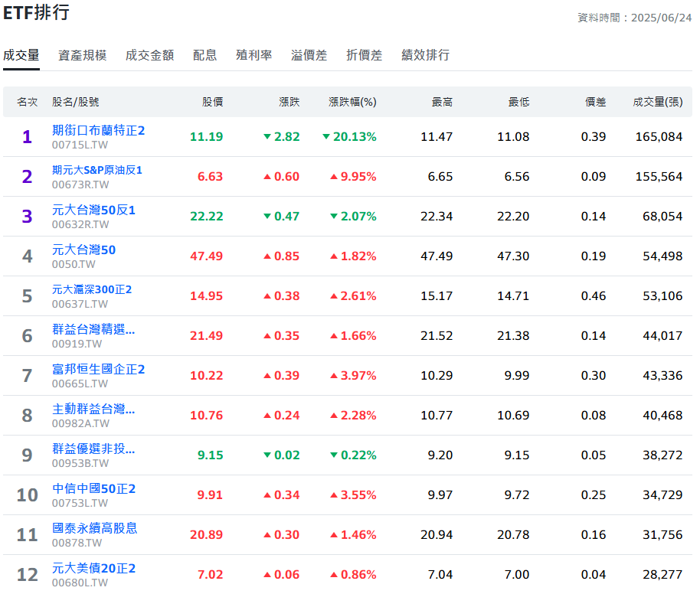The height and width of the screenshot is (594, 700).
Task: Click the volume value 165,084
Action: point(659,136)
